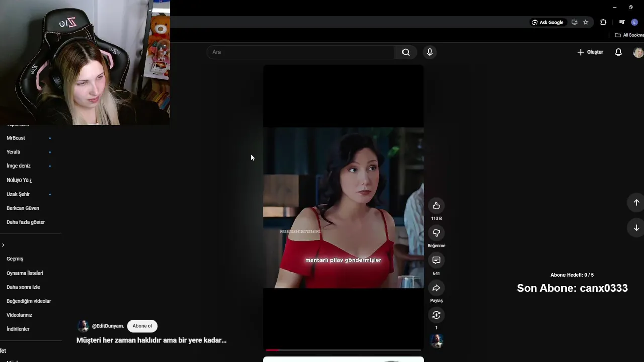
Task: Like the Shorts video with thumbs up
Action: point(436,205)
